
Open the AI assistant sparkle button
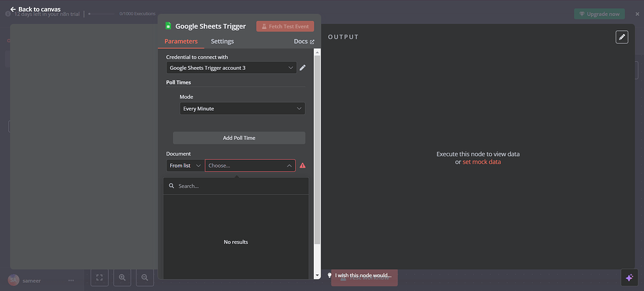point(628,277)
